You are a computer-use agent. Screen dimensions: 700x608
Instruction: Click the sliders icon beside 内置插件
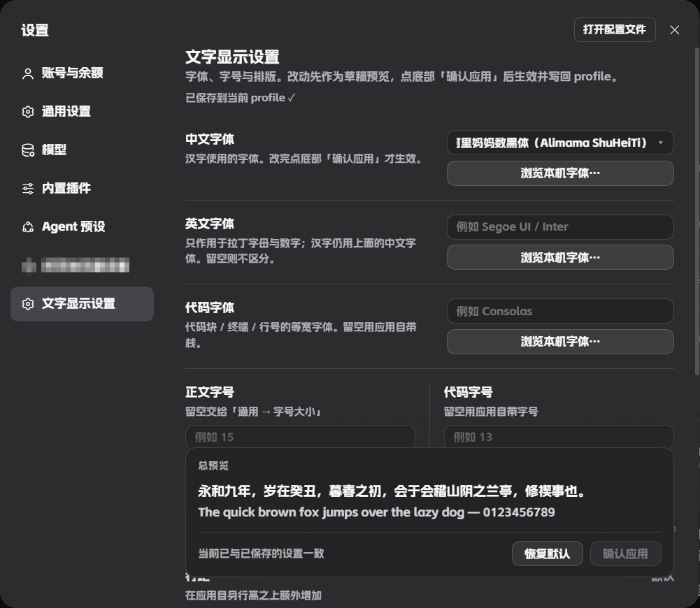pyautogui.click(x=28, y=189)
